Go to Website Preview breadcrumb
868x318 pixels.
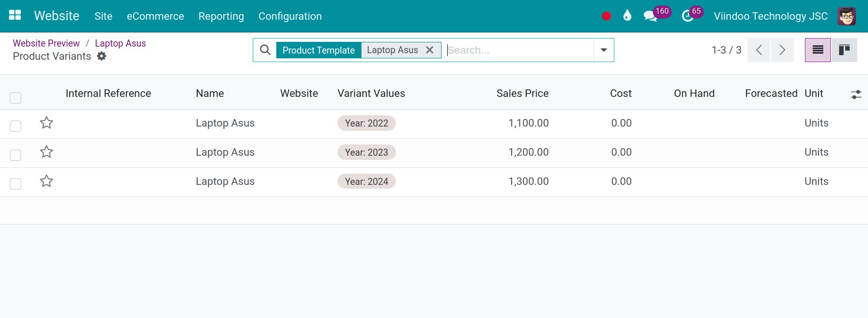[x=46, y=43]
